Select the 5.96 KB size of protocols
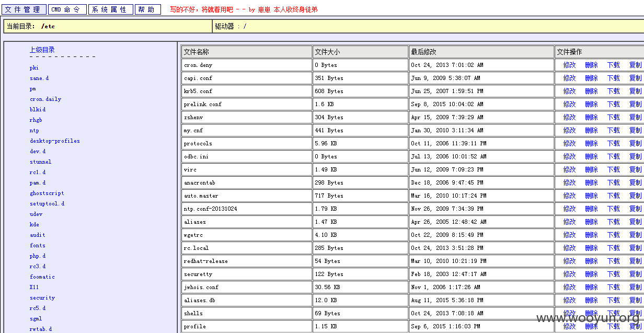 coord(326,143)
